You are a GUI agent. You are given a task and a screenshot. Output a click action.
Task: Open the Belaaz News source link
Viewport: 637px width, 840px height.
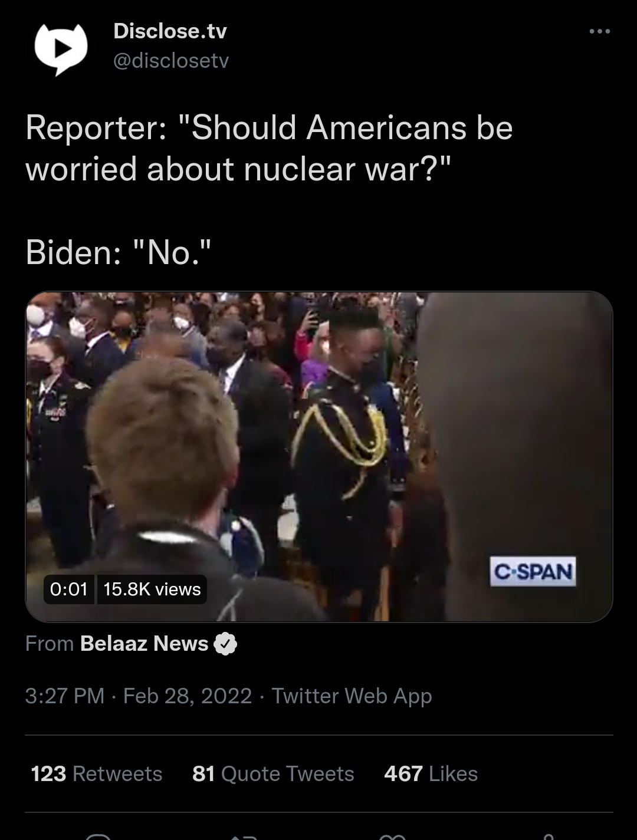[x=144, y=644]
